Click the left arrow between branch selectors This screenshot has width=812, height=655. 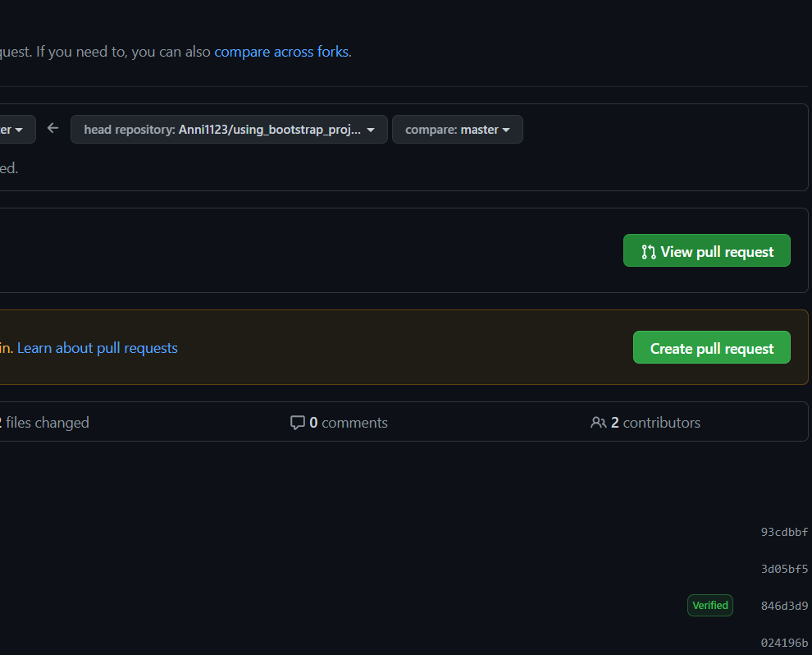click(x=53, y=128)
